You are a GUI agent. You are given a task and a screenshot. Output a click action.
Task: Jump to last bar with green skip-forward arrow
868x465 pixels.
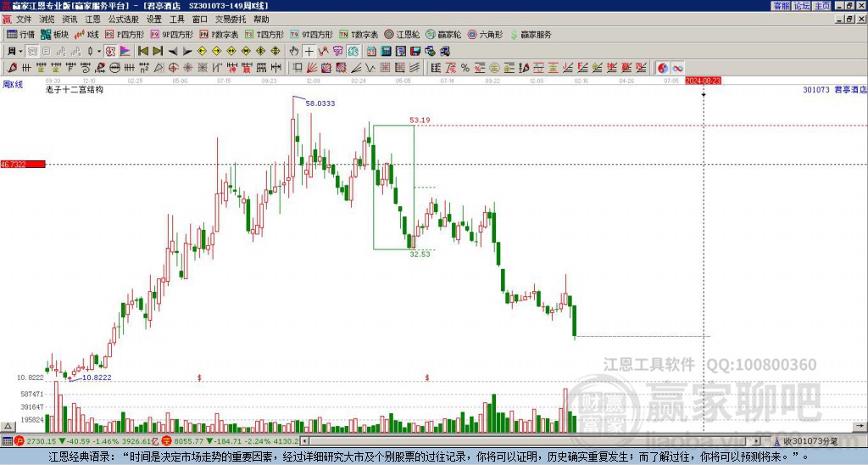pyautogui.click(x=158, y=51)
